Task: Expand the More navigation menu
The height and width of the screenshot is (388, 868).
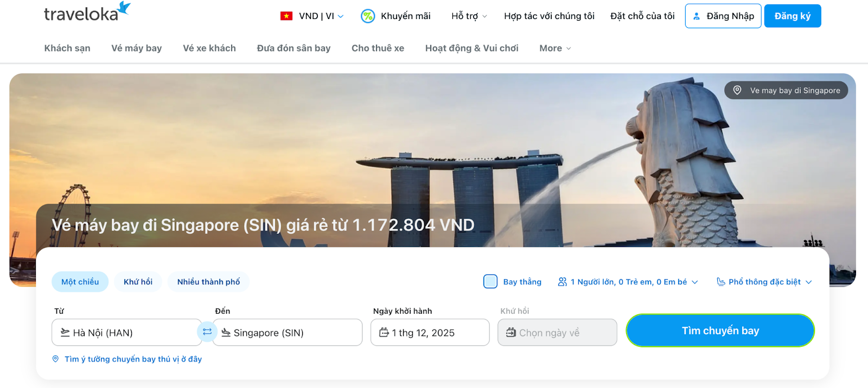Action: pos(555,48)
